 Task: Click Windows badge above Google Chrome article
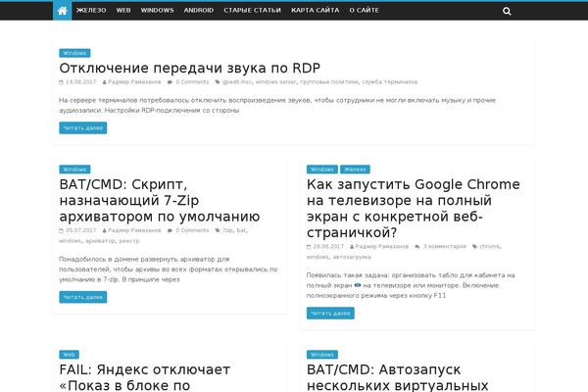[322, 170]
